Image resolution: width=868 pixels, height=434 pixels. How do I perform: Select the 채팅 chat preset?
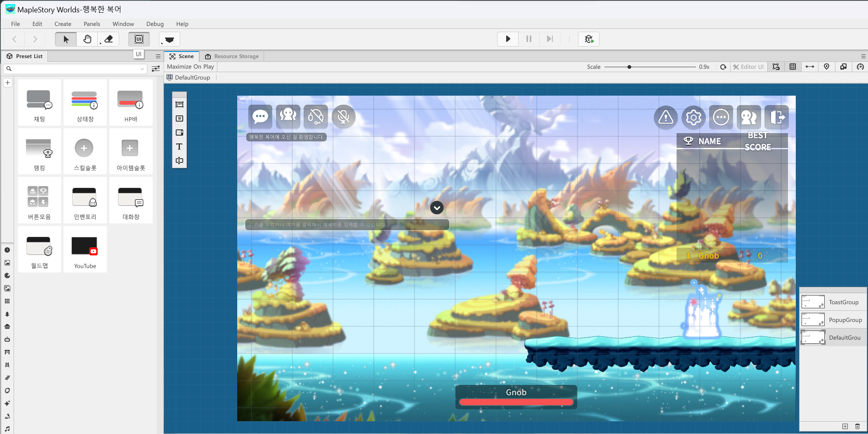[x=39, y=103]
